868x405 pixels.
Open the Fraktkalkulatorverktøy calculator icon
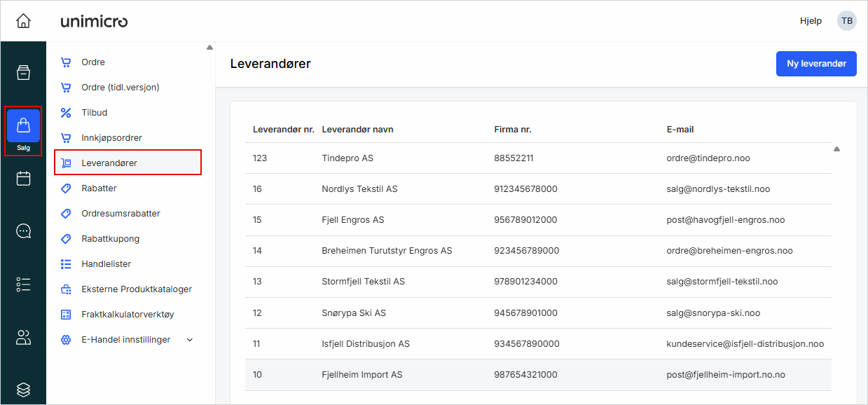pos(67,314)
